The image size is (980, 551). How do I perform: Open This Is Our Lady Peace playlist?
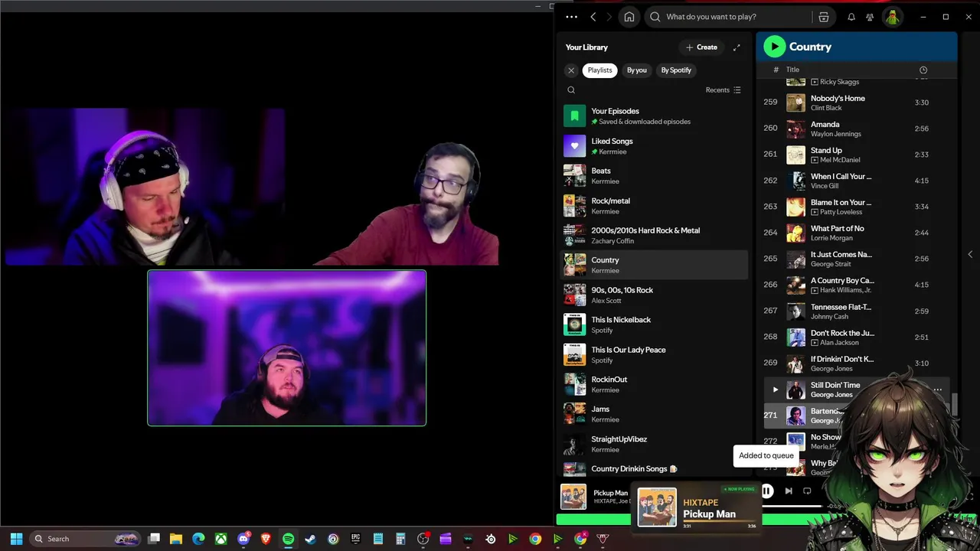tap(655, 354)
